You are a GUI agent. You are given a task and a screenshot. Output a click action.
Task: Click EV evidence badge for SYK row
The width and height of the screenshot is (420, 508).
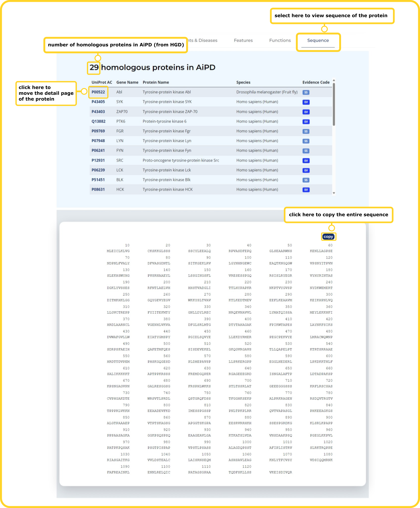pyautogui.click(x=306, y=102)
